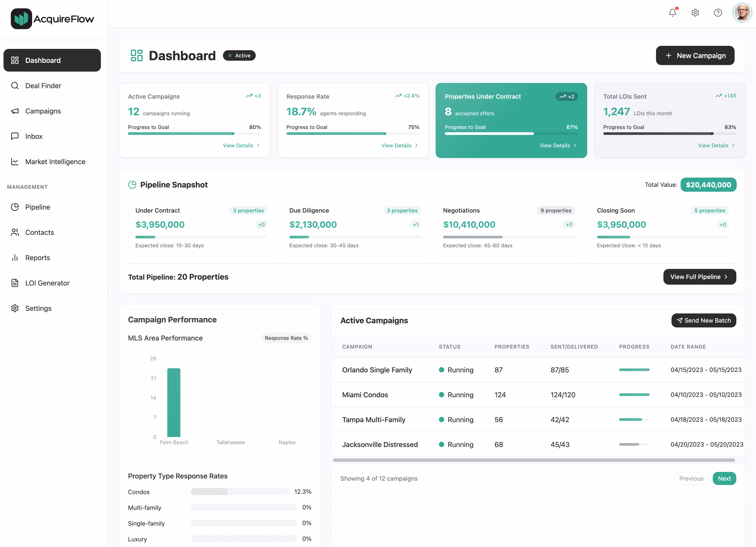Expand View Details on Response Rate card

click(x=399, y=146)
